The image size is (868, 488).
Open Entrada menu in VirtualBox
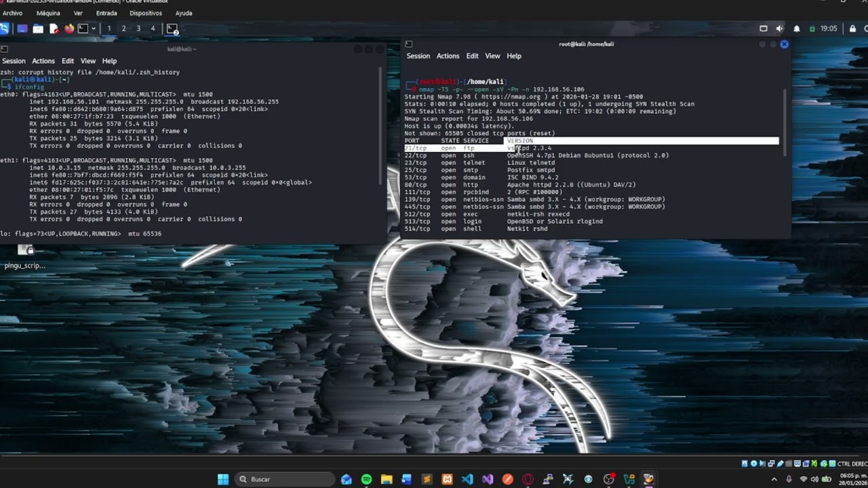pyautogui.click(x=106, y=13)
